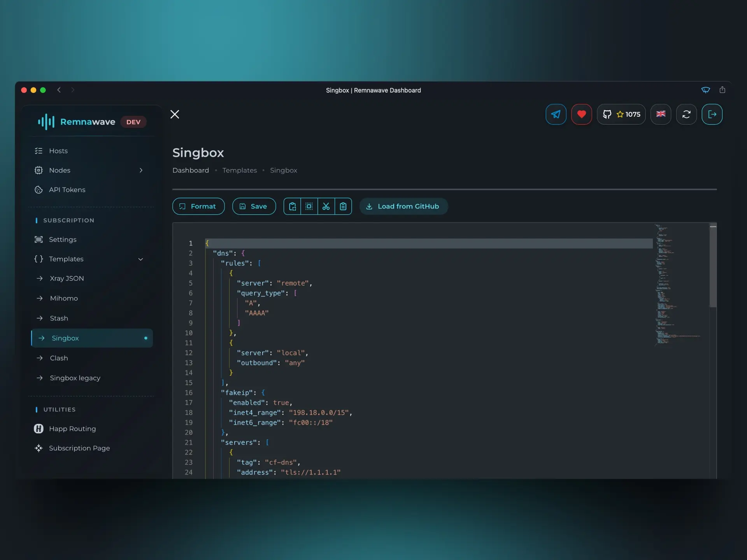The image size is (747, 560).
Task: Click the "remote" value on line 5
Action: click(293, 283)
